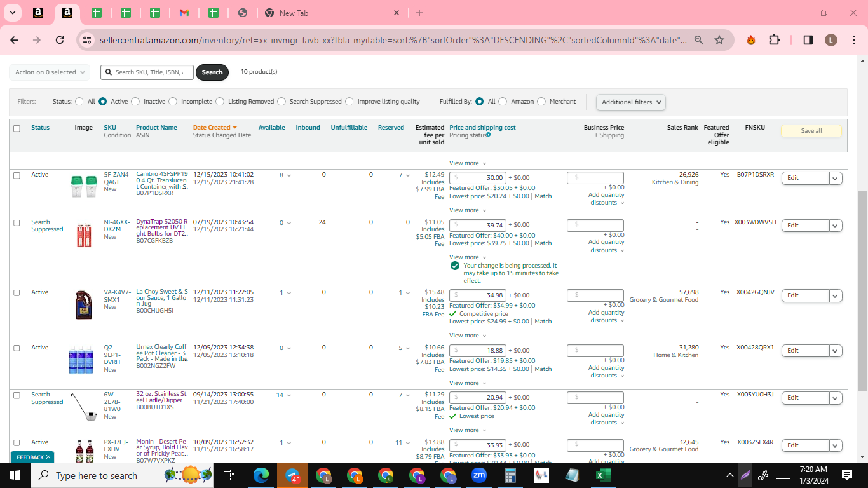The width and height of the screenshot is (868, 488).
Task: Open the Chrome side panel icon
Action: point(808,40)
